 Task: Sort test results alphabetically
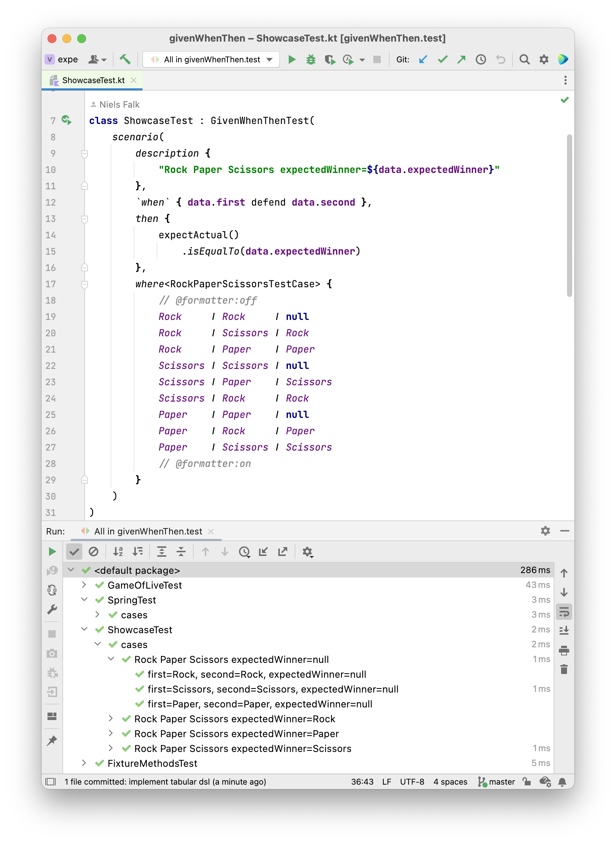118,552
